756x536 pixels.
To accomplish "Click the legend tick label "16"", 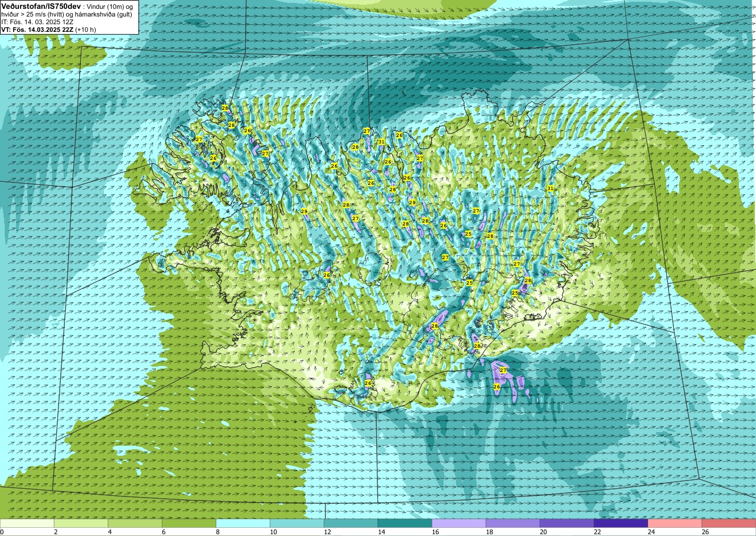I will coord(436,532).
